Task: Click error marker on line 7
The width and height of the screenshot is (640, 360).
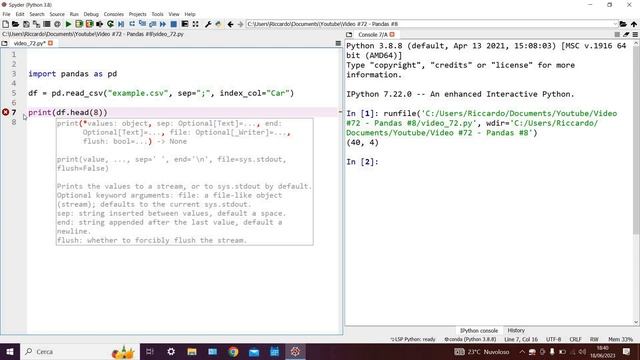Action: (5, 112)
